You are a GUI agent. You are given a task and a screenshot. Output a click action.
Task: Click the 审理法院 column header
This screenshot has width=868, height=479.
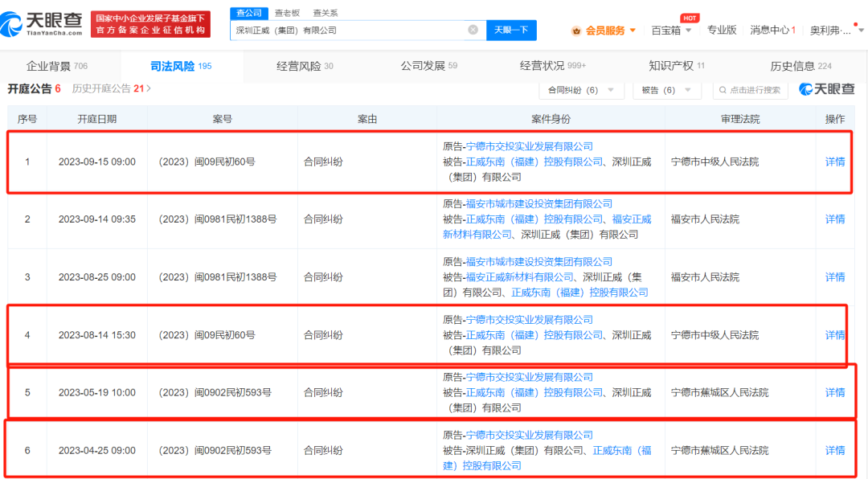click(x=740, y=119)
